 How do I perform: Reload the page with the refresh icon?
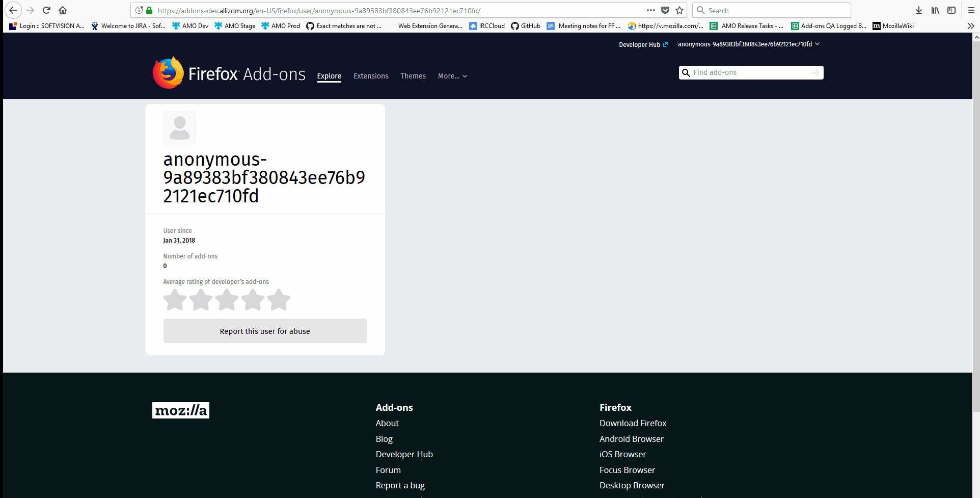tap(46, 10)
